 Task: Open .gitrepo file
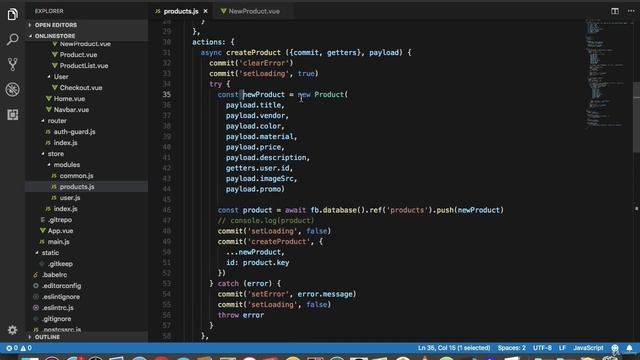click(x=60, y=220)
